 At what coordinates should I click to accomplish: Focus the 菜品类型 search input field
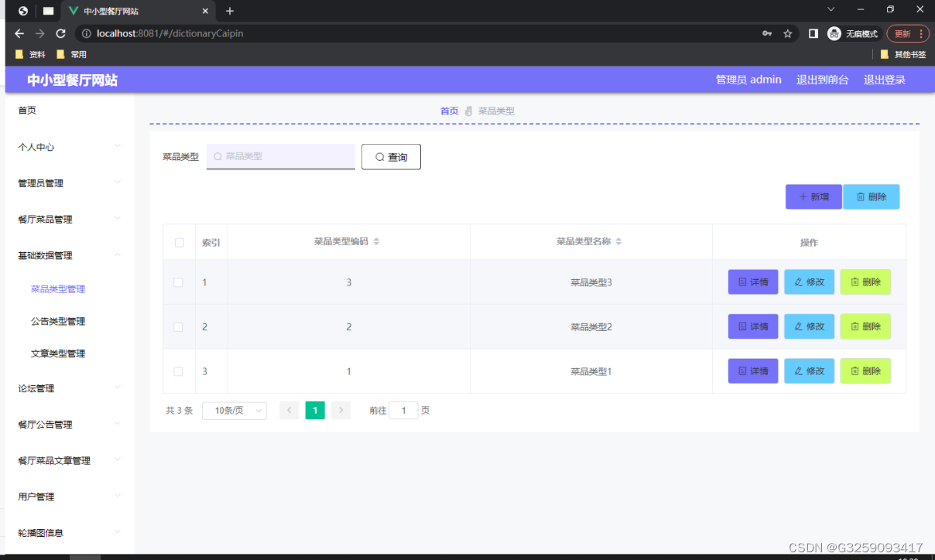tap(281, 157)
